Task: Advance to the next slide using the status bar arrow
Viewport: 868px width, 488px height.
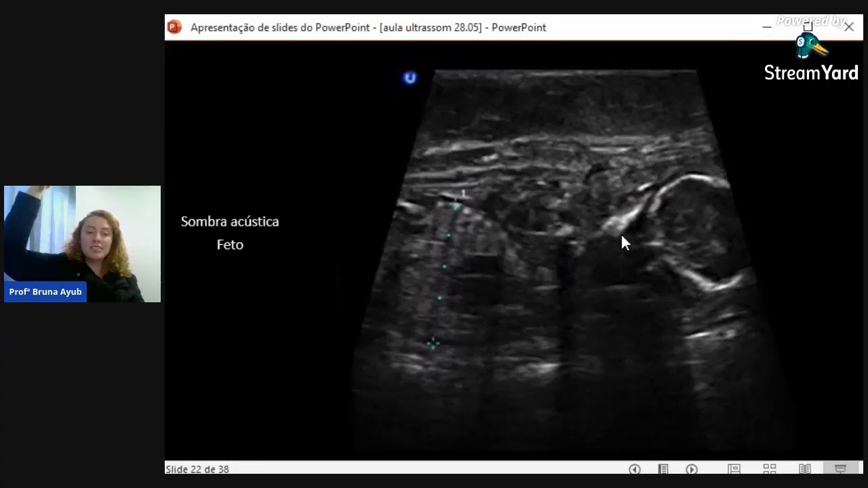Action: 692,469
